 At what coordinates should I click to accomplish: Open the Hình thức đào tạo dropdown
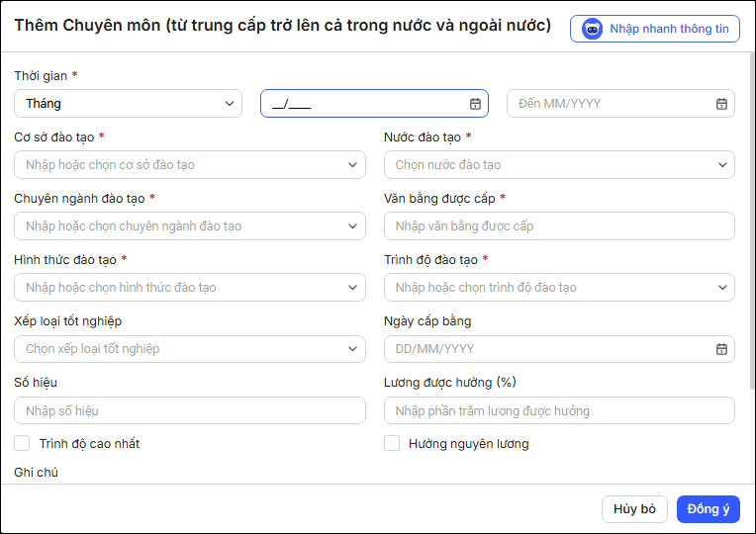pos(190,287)
